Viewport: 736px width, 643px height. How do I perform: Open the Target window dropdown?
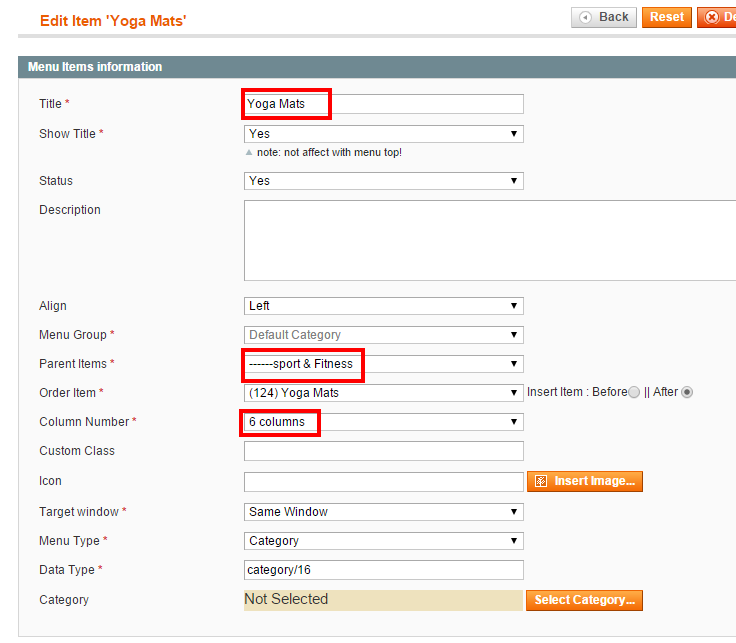click(383, 512)
